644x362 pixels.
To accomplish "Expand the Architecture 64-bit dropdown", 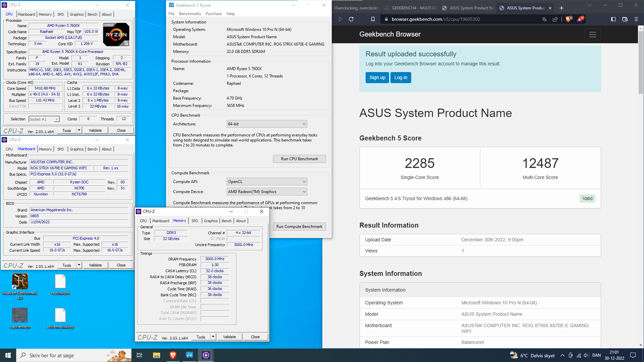I will pos(267,124).
